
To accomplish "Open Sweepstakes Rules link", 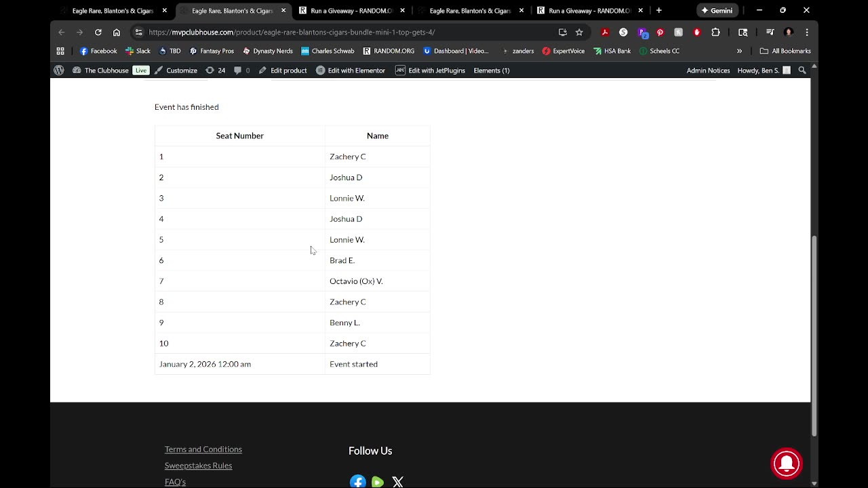I will click(x=198, y=466).
